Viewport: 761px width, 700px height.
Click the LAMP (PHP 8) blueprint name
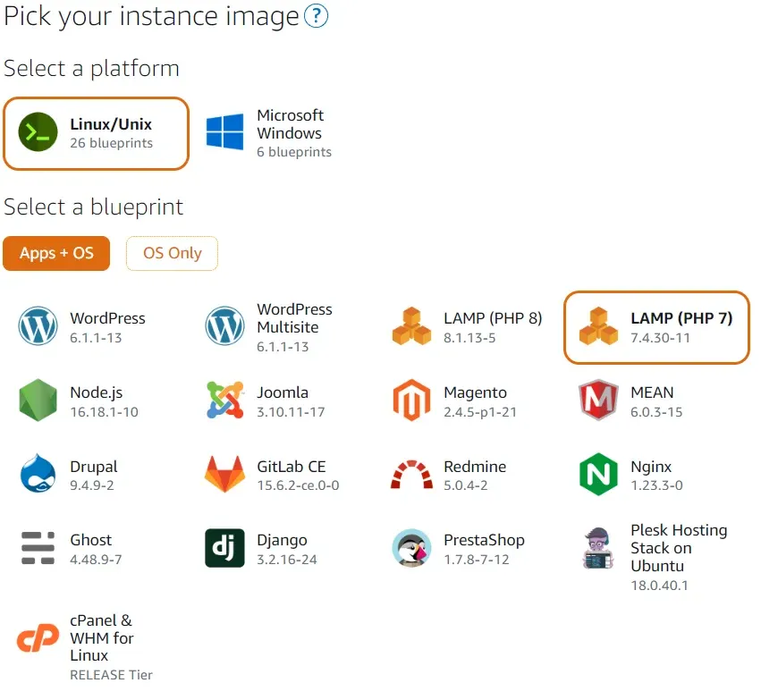[493, 318]
